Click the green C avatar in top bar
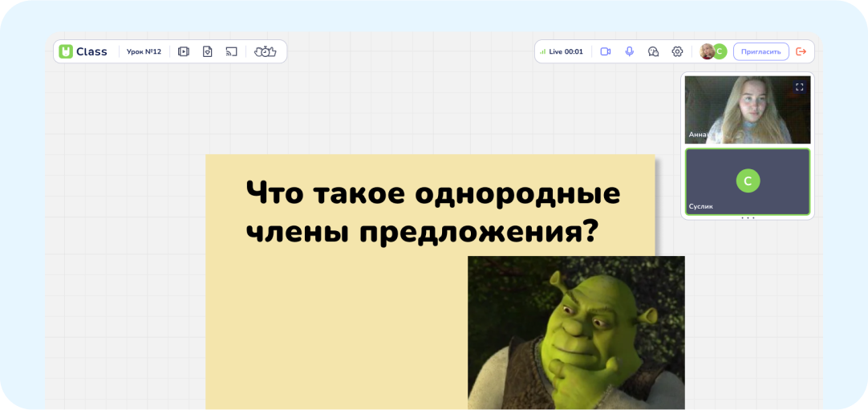Image resolution: width=868 pixels, height=410 pixels. point(720,51)
